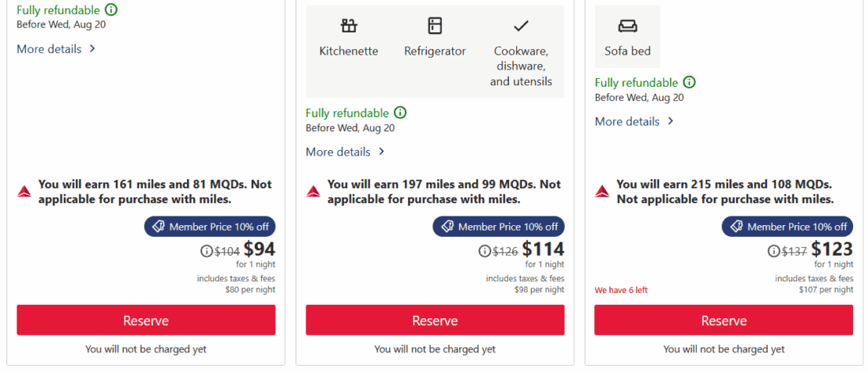Screen dimensions: 868x372
Task: Expand More details for the $114 room
Action: tap(345, 152)
